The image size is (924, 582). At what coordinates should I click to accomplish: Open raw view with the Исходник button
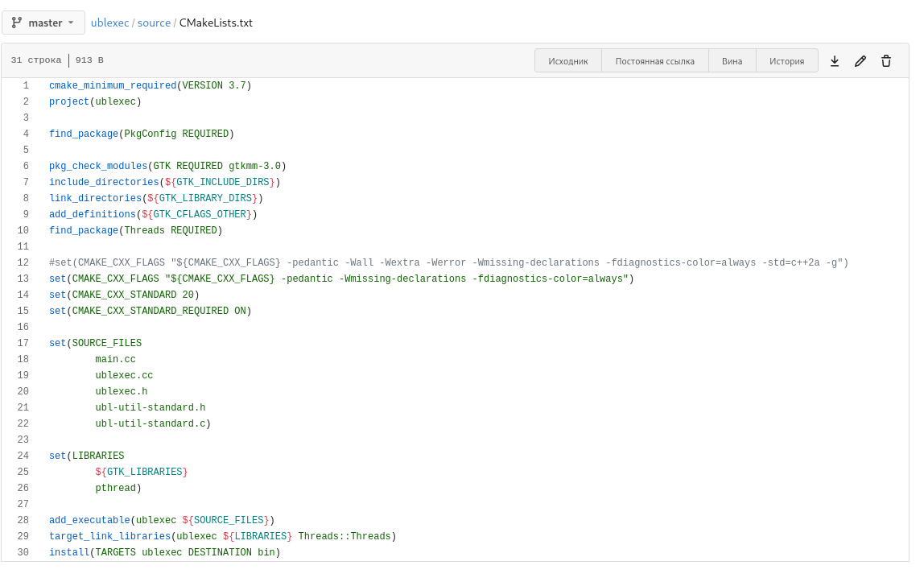coord(568,61)
